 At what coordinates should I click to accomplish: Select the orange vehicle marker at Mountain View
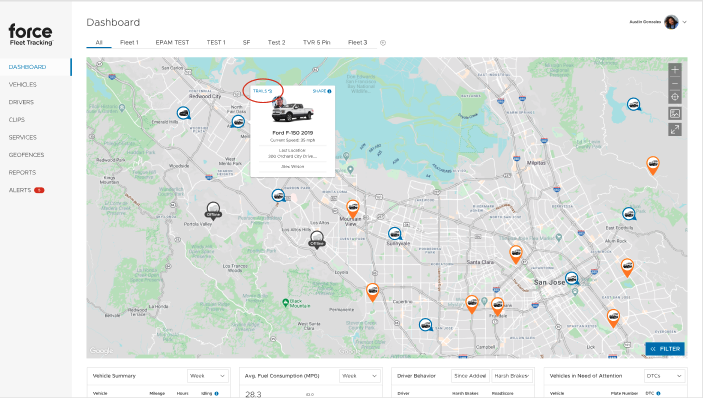coord(353,209)
